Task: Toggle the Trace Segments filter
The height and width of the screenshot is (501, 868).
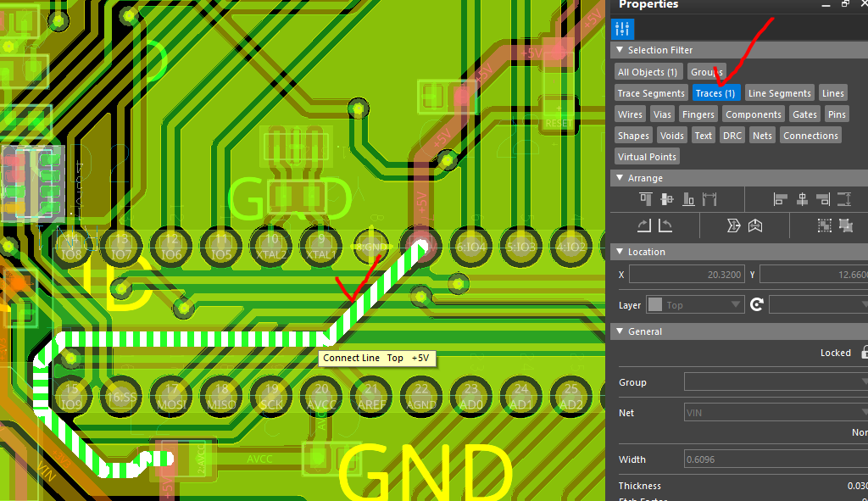Action: [x=651, y=93]
